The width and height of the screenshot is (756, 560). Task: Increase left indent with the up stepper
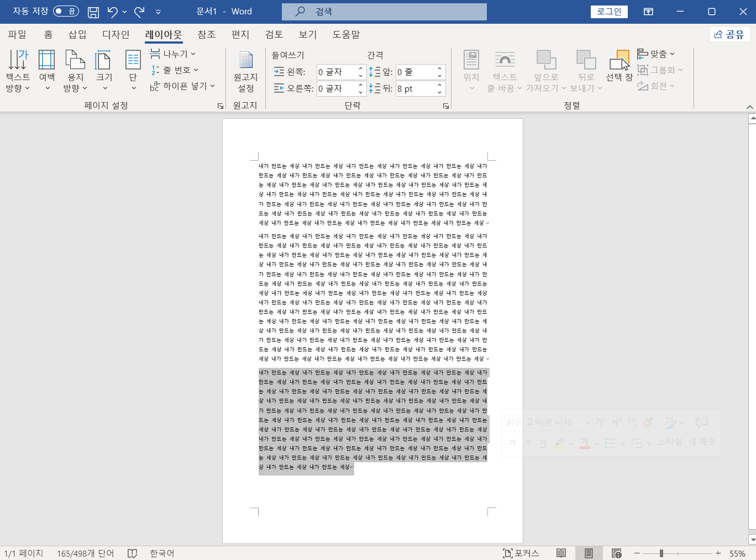coord(360,69)
